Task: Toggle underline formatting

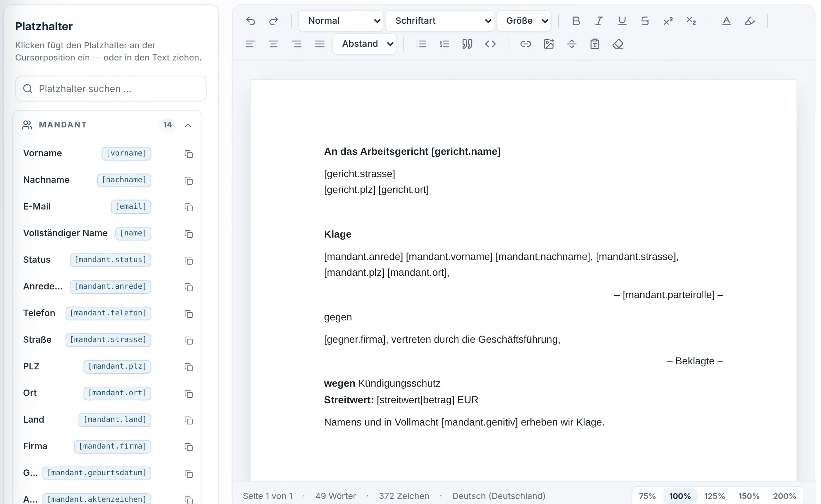Action: [x=622, y=21]
